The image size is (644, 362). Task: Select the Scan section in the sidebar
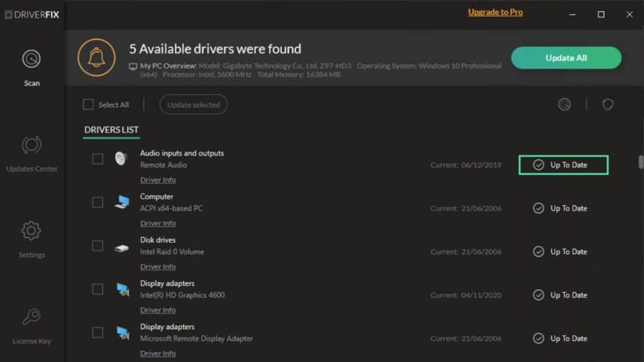click(31, 66)
